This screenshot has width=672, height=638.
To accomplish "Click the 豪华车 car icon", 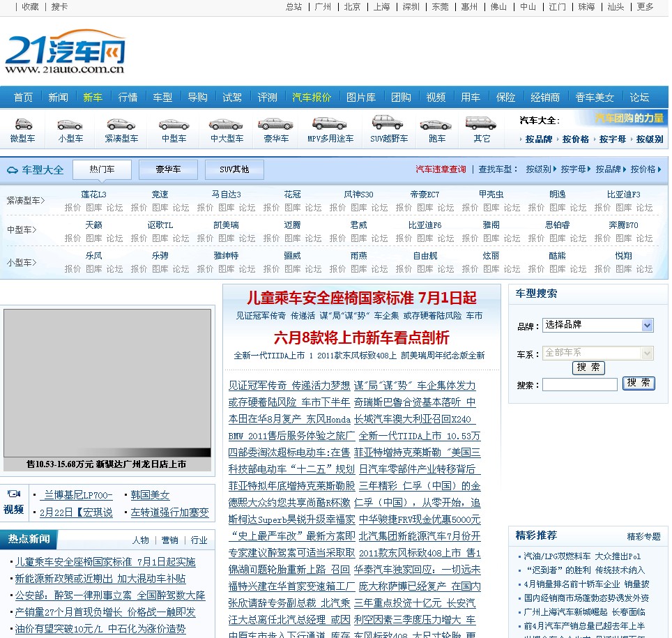I will (275, 124).
